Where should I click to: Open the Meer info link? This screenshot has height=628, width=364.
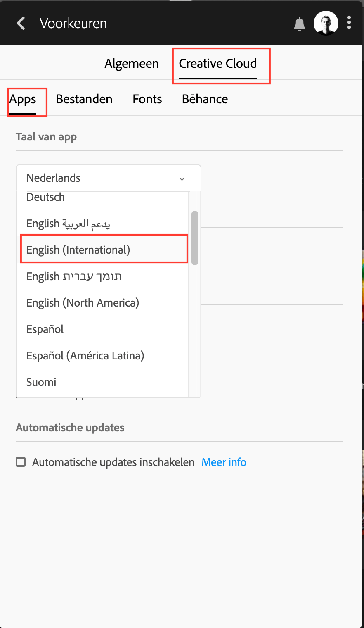224,462
